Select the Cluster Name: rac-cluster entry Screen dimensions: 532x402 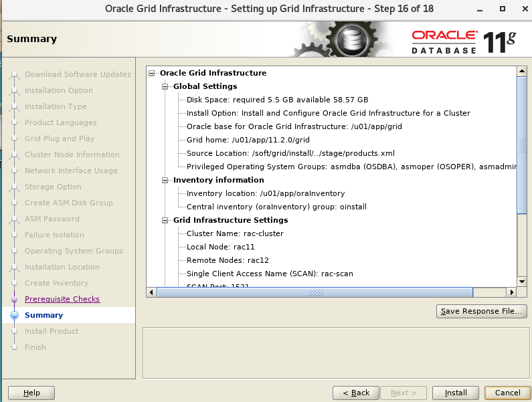point(234,233)
